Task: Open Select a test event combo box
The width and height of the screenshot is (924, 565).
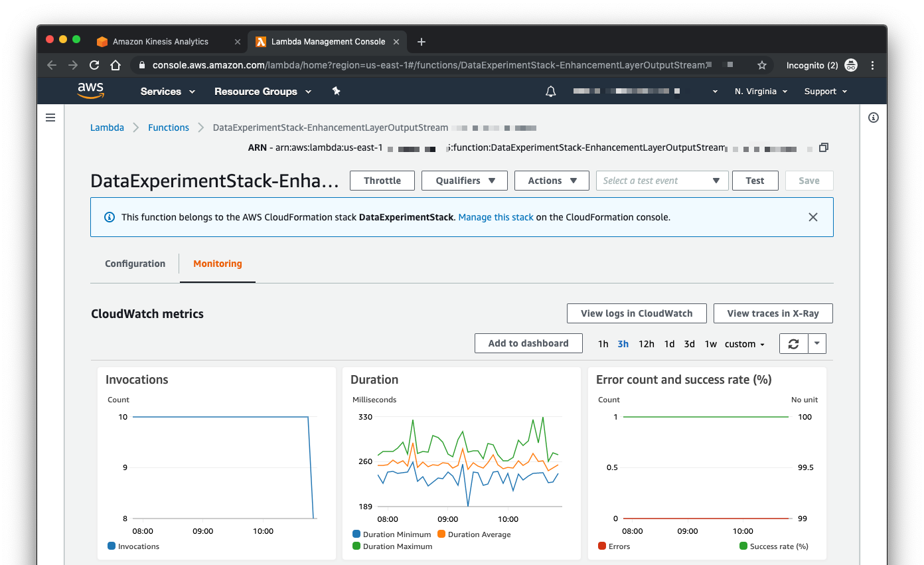Action: [x=662, y=181]
